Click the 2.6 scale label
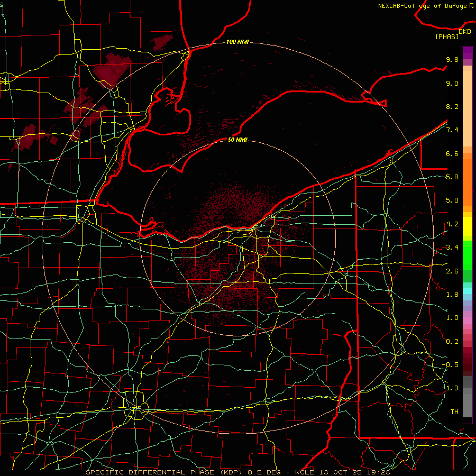476x476 pixels. pos(452,271)
